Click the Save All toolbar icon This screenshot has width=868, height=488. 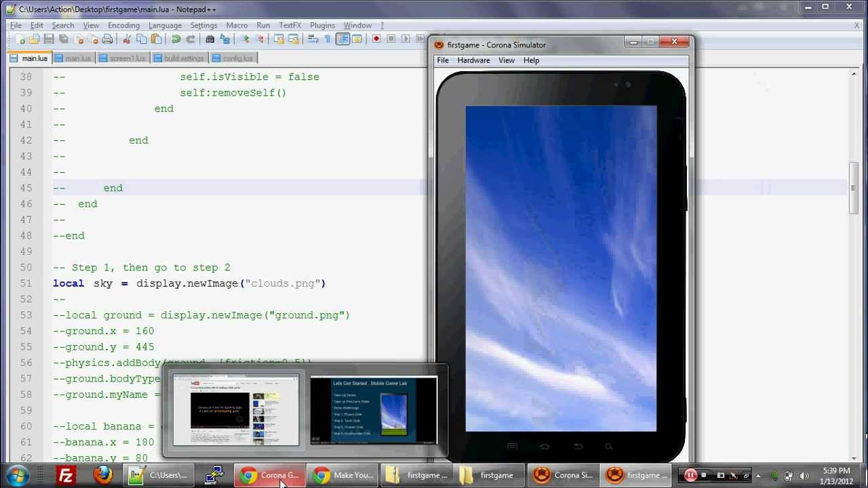[x=64, y=39]
